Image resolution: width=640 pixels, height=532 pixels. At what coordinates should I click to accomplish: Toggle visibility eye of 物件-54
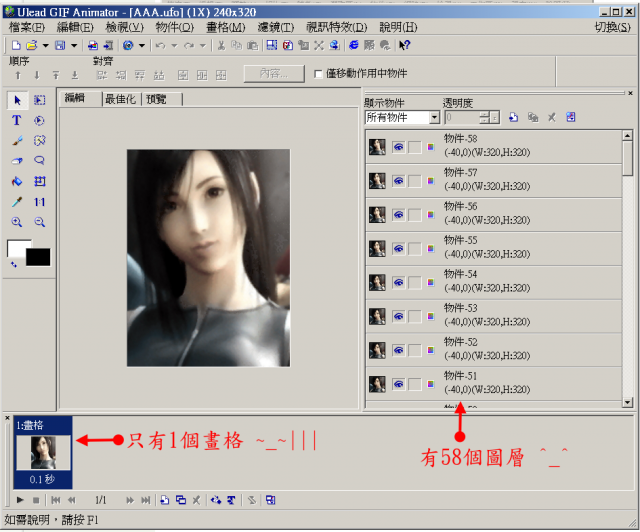click(x=399, y=283)
